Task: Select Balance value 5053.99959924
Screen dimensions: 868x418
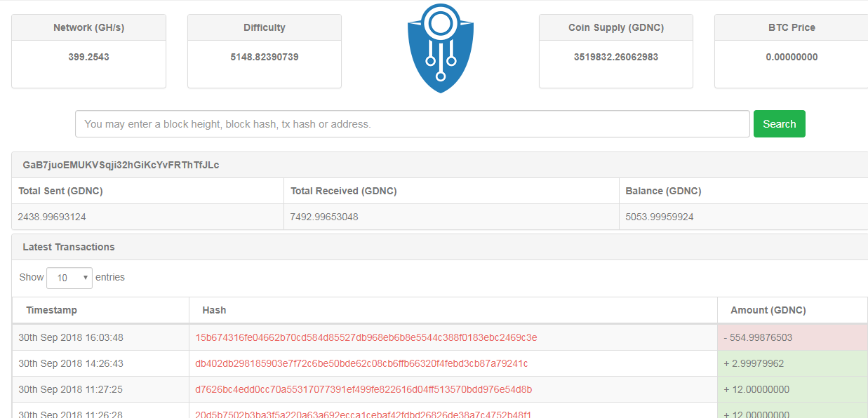Action: (x=660, y=217)
